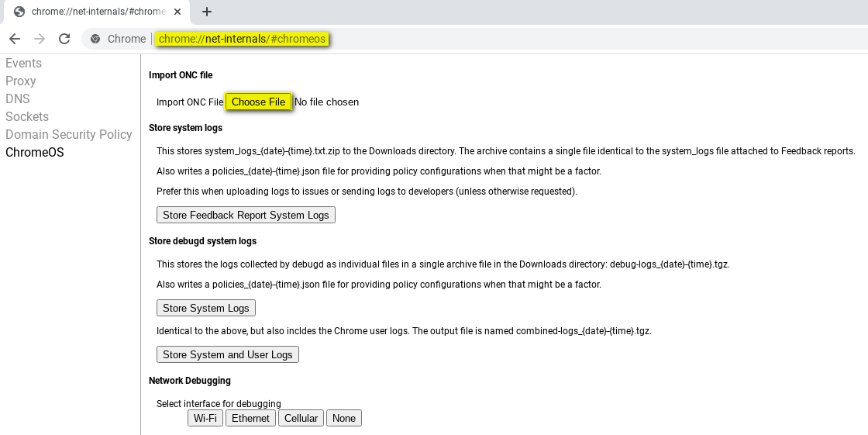Open a new browser tab
Screen dimensions: 868x435
click(207, 12)
